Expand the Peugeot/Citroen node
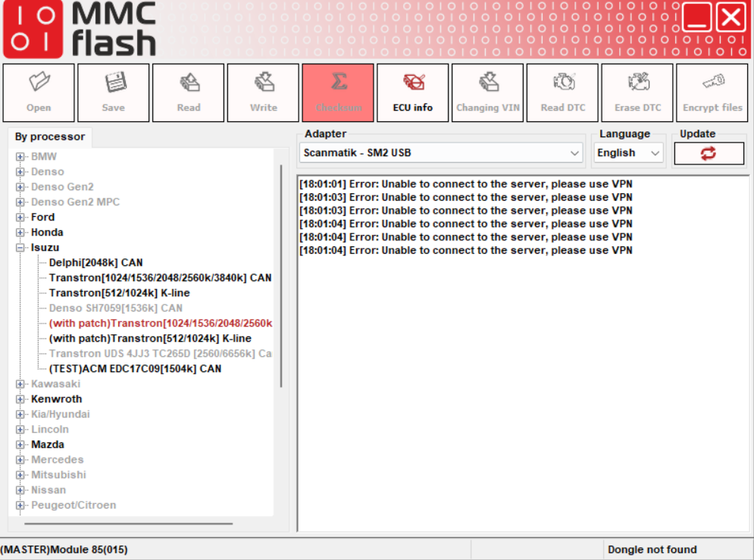 pyautogui.click(x=20, y=505)
